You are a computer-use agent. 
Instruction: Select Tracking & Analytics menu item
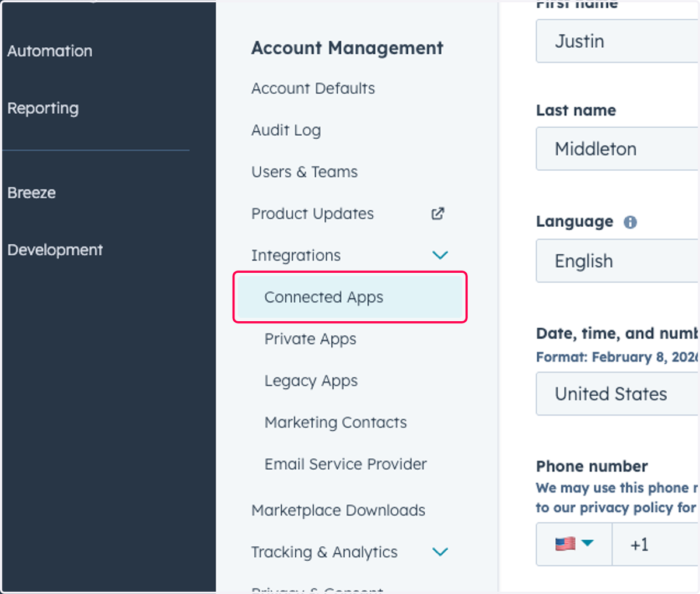pos(324,552)
